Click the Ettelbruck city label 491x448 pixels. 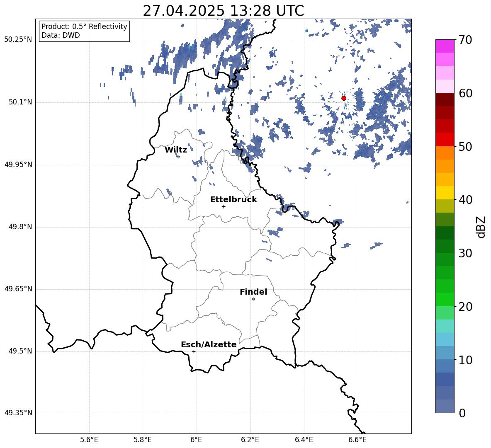coord(233,200)
